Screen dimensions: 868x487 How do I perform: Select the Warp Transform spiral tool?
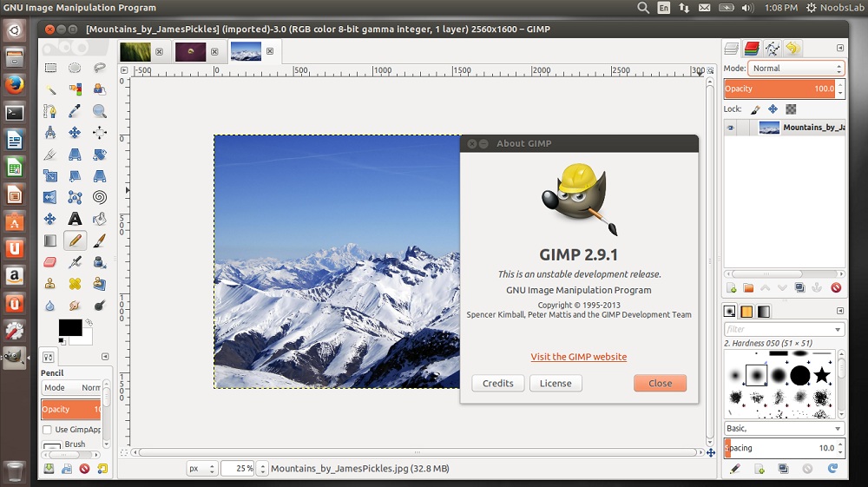[x=100, y=198]
